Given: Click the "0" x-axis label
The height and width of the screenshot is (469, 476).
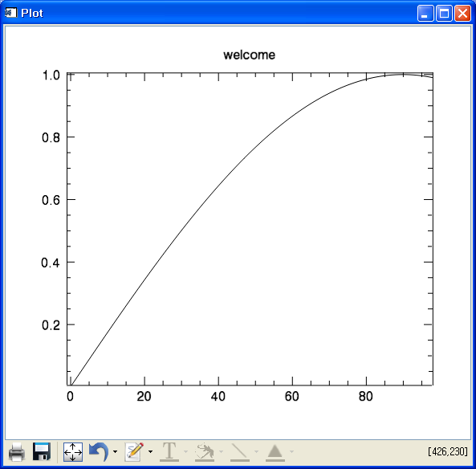Looking at the screenshot, I should pos(70,397).
